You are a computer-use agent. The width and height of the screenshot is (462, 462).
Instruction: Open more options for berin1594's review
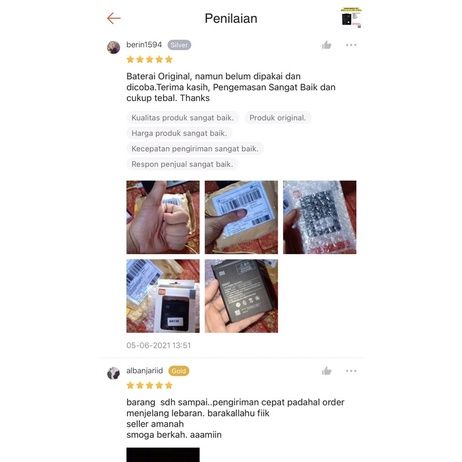click(x=351, y=45)
